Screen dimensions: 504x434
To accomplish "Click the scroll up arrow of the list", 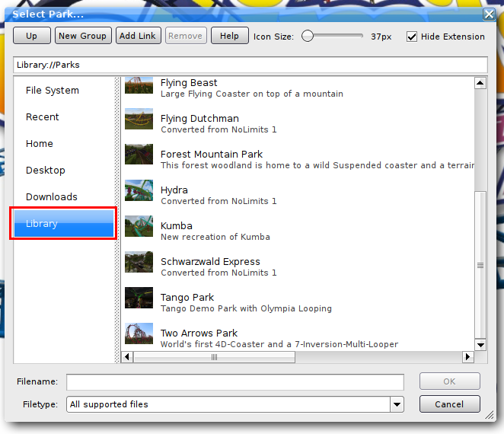I will (480, 83).
